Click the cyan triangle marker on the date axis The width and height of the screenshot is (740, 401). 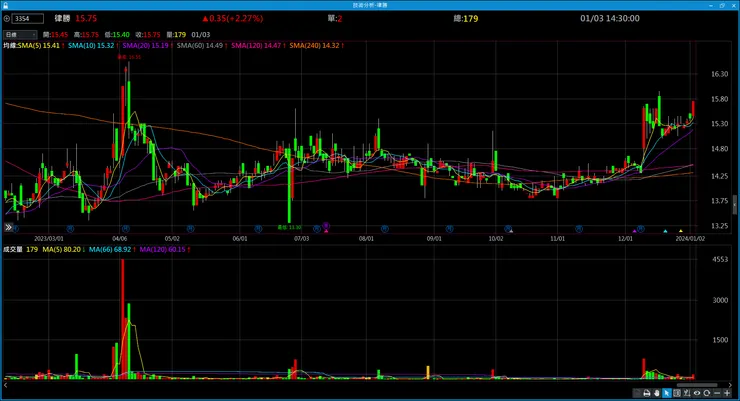pyautogui.click(x=665, y=231)
